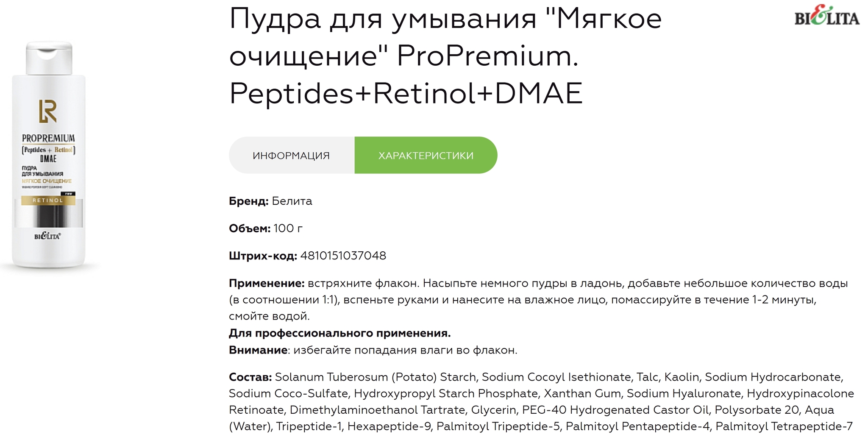Screen dimensions: 868x440
Task: Open the ProPremium powder bottle image
Action: tap(49, 155)
